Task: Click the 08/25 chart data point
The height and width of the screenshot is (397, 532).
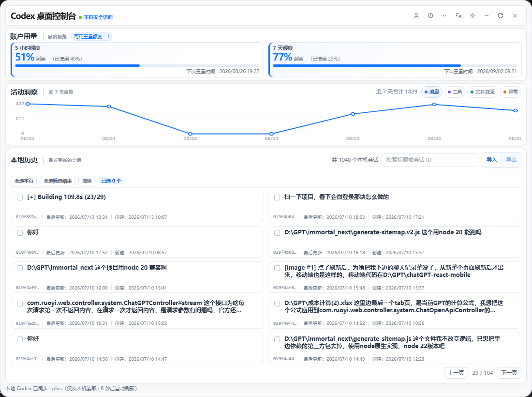Action: [434, 105]
